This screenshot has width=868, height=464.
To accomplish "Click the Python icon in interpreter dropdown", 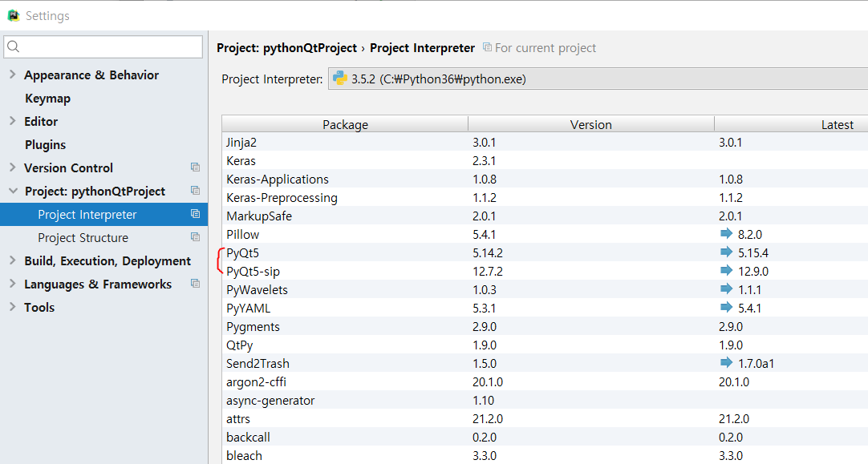I will (x=340, y=79).
